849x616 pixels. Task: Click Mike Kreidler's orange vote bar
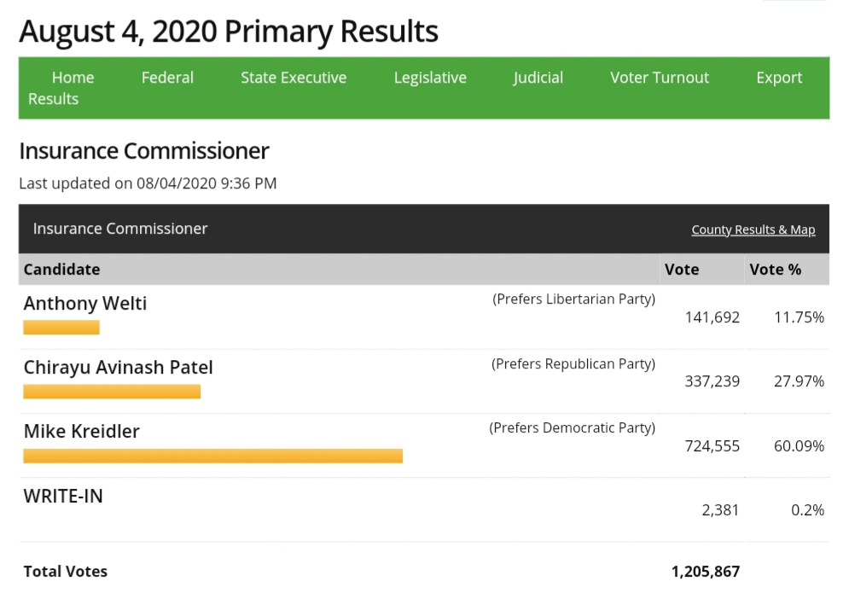tap(212, 456)
